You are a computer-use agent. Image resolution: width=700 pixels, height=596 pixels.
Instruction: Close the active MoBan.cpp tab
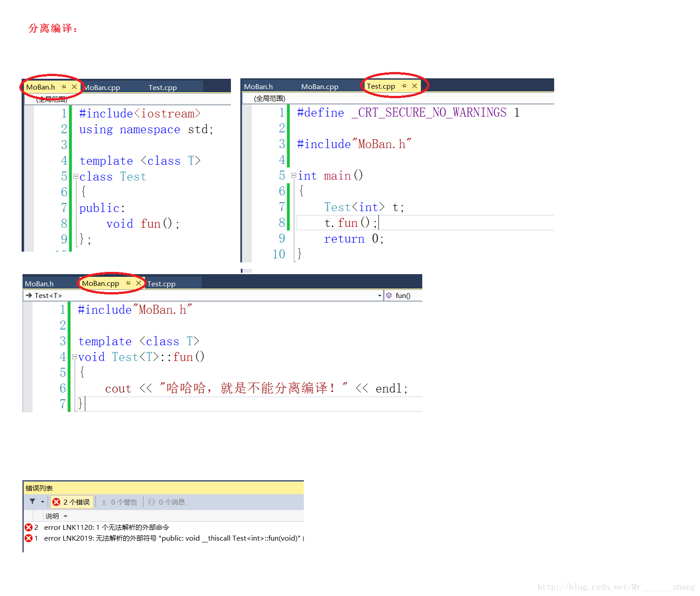(139, 283)
